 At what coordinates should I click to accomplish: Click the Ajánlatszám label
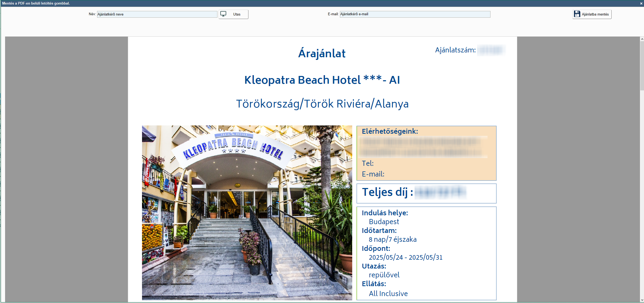tap(455, 50)
